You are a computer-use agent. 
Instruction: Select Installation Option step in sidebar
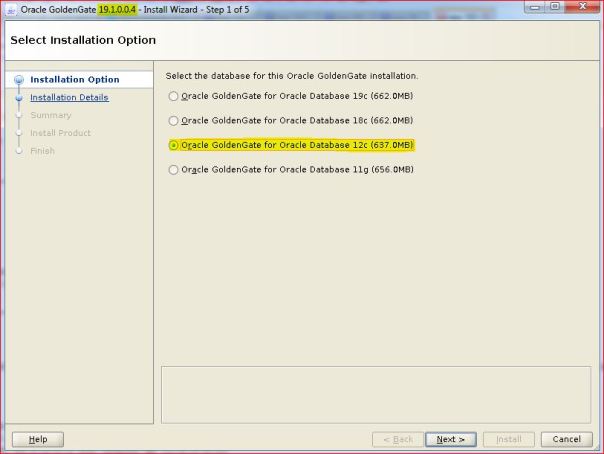click(74, 80)
